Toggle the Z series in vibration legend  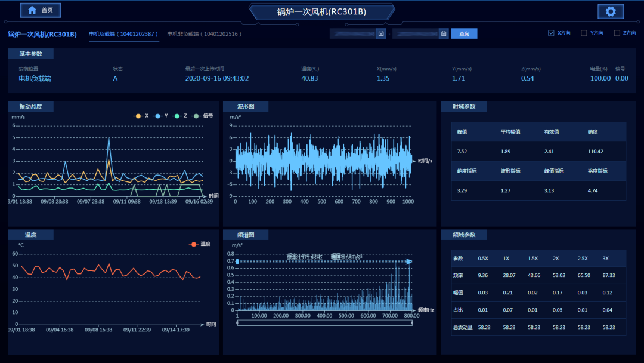(x=179, y=116)
